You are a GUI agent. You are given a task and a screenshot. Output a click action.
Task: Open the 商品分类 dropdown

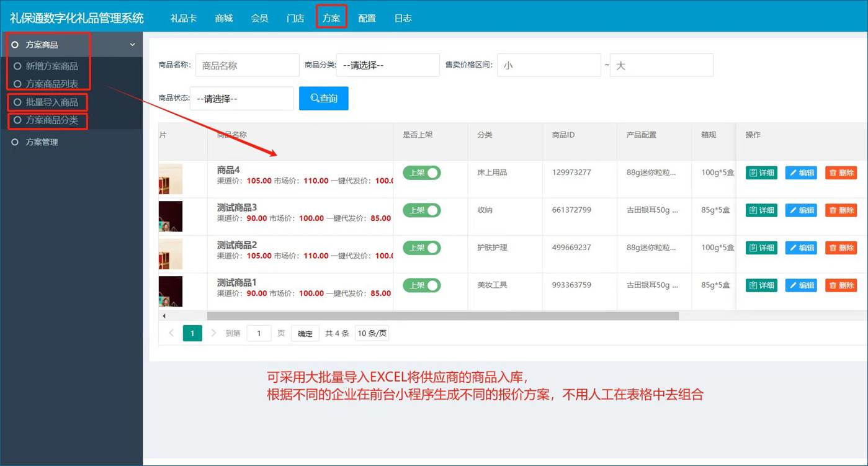click(388, 65)
